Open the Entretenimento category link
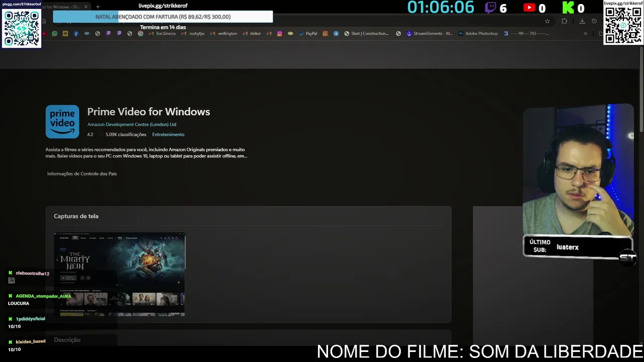Screen dimensions: 644x362 (x=168, y=135)
